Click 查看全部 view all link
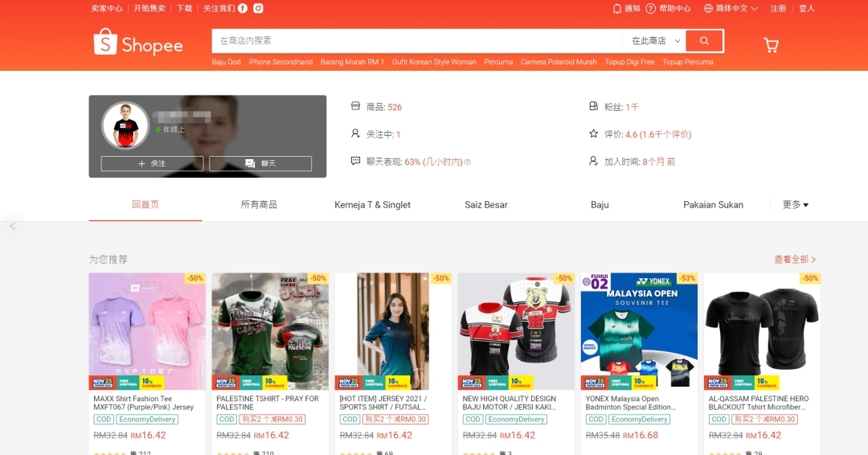The width and height of the screenshot is (868, 455). 795,259
